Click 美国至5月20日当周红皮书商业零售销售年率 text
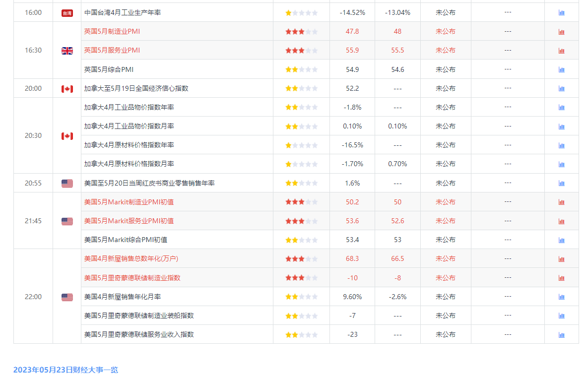The height and width of the screenshot is (378, 588). coord(149,183)
